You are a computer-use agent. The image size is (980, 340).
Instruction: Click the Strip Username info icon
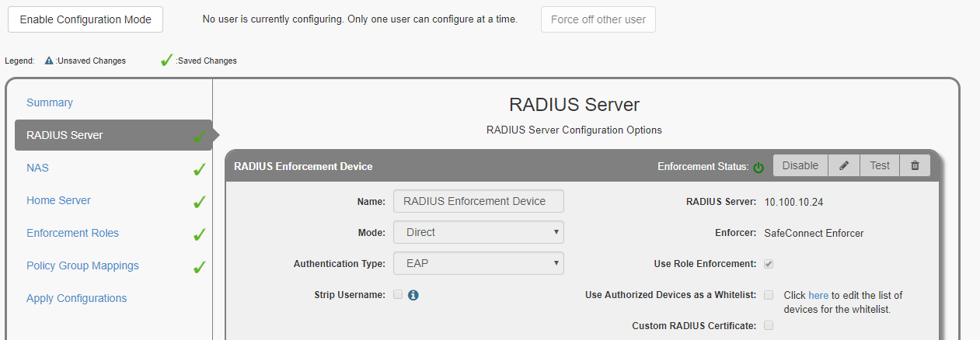point(413,295)
